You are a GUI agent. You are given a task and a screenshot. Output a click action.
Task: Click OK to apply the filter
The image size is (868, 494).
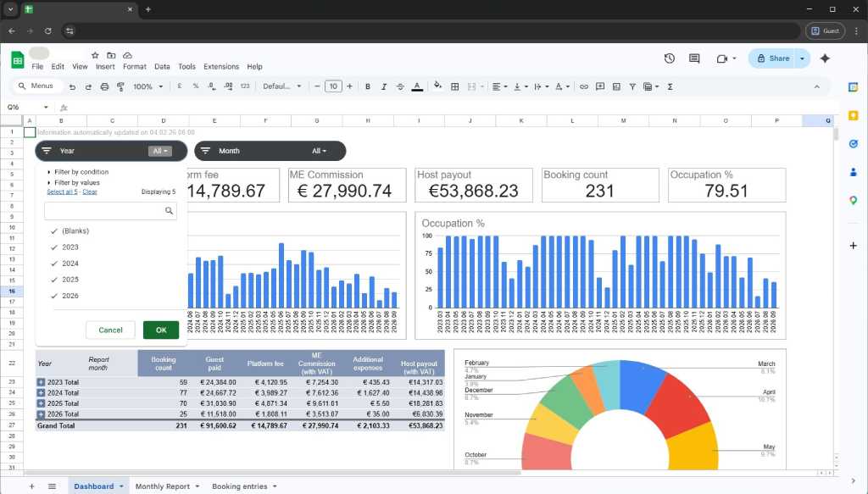161,330
